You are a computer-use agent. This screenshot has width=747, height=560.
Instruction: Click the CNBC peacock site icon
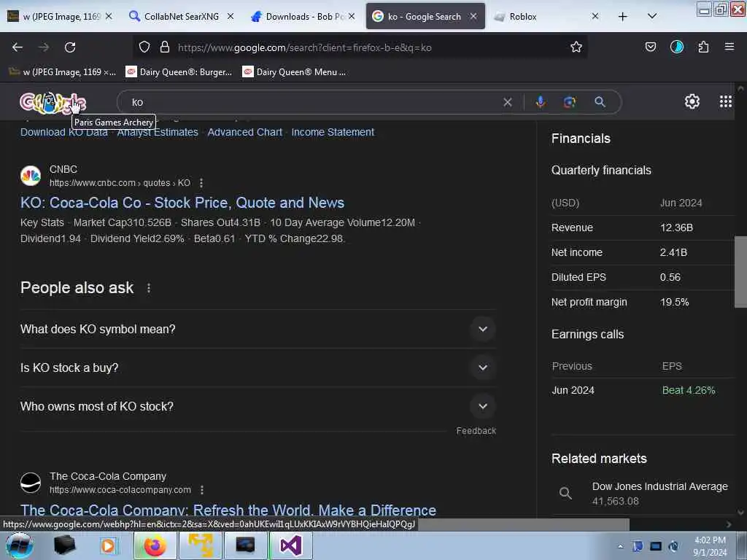click(31, 176)
